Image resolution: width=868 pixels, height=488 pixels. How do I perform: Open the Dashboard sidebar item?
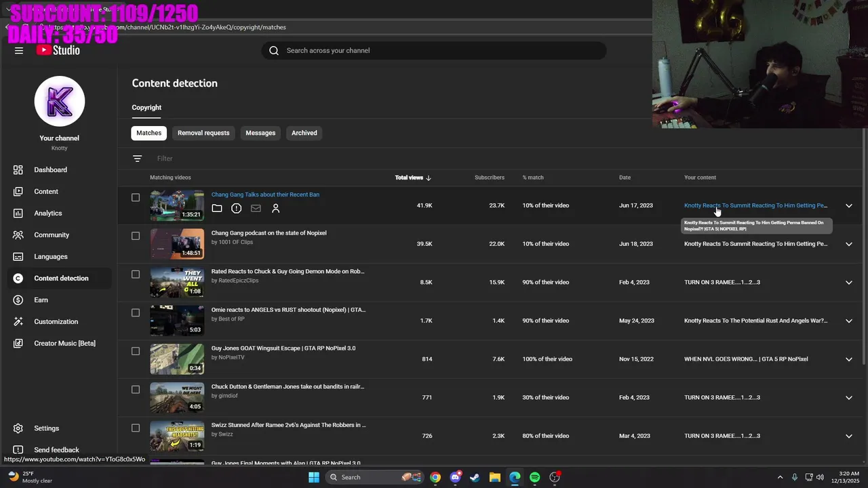(x=59, y=169)
